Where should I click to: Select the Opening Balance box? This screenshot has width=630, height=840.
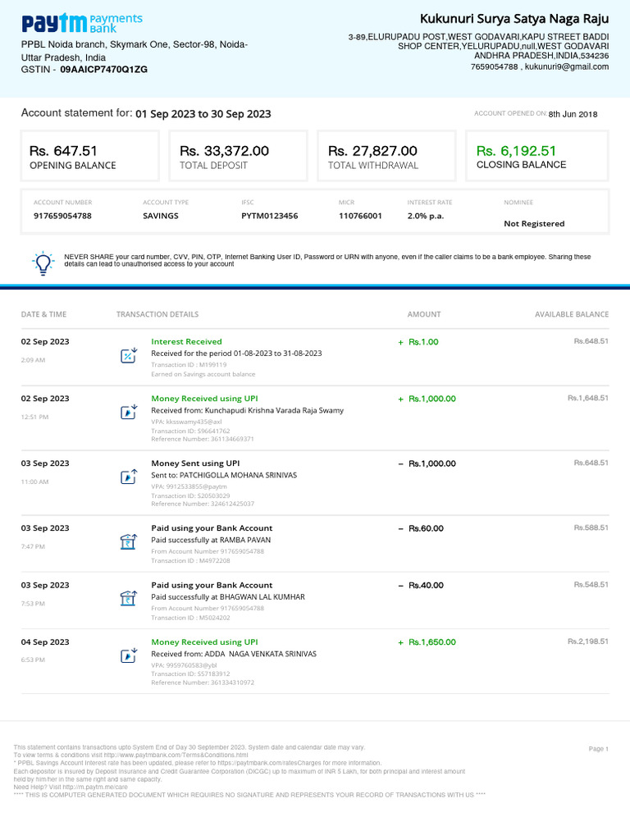89,156
